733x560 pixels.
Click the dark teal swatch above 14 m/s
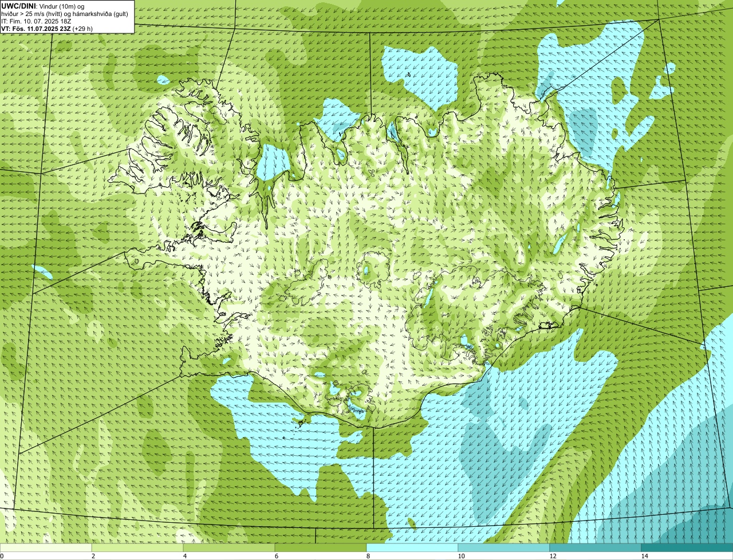(x=687, y=547)
